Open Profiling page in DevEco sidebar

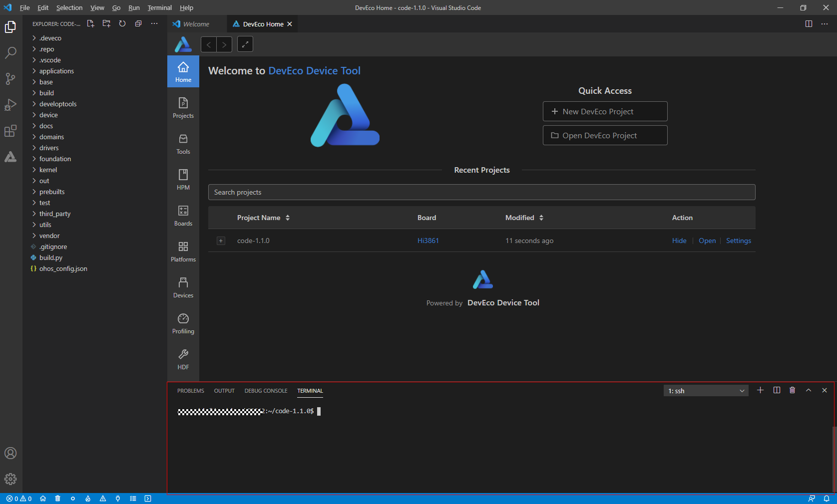pos(183,323)
